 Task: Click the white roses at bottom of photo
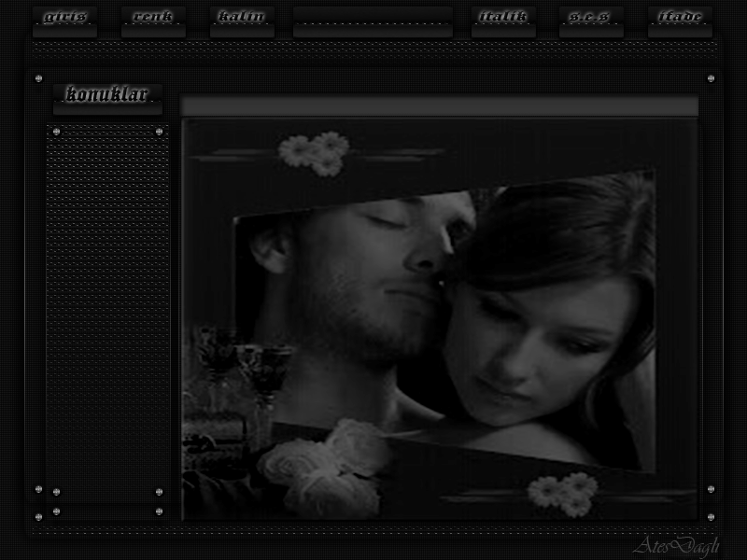pyautogui.click(x=322, y=467)
